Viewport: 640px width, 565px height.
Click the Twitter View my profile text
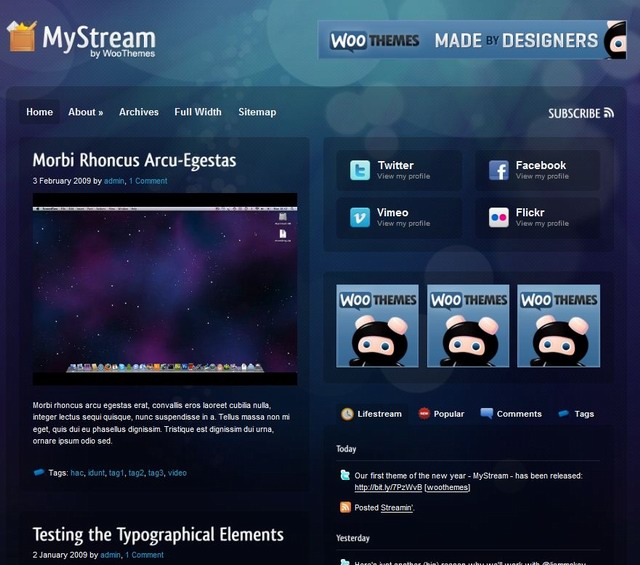point(404,176)
